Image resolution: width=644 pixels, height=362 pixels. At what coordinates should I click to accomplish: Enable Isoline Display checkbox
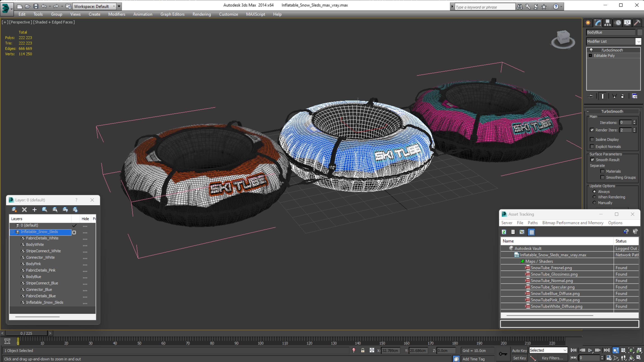[x=592, y=139]
